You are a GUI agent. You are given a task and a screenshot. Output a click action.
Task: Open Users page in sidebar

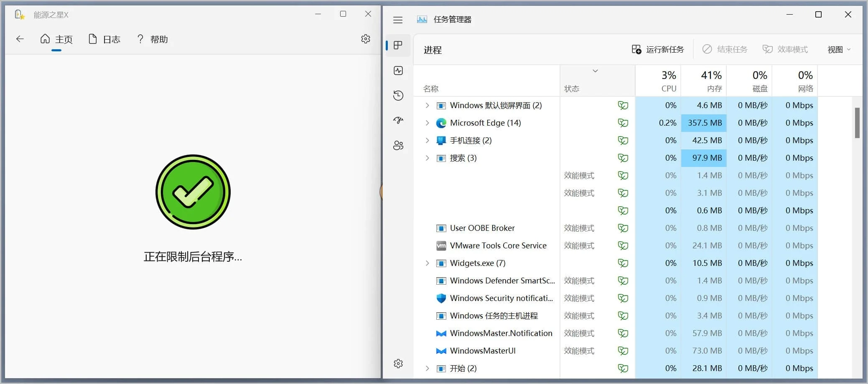tap(398, 146)
